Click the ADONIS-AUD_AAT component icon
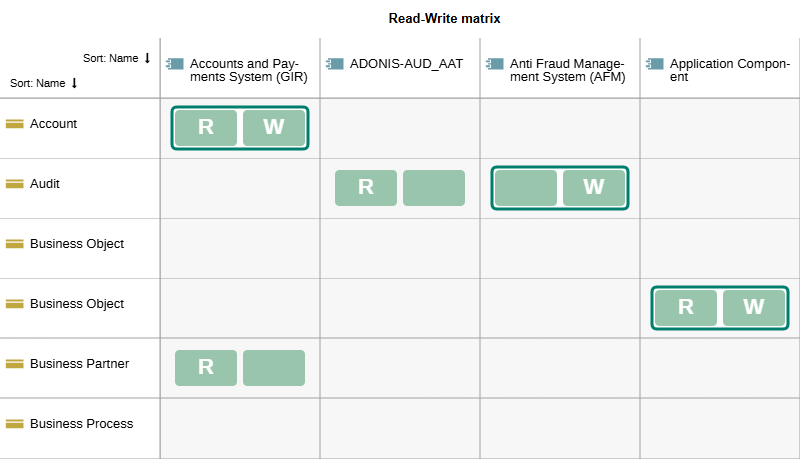Viewport: 800px width, 459px height. pos(335,64)
